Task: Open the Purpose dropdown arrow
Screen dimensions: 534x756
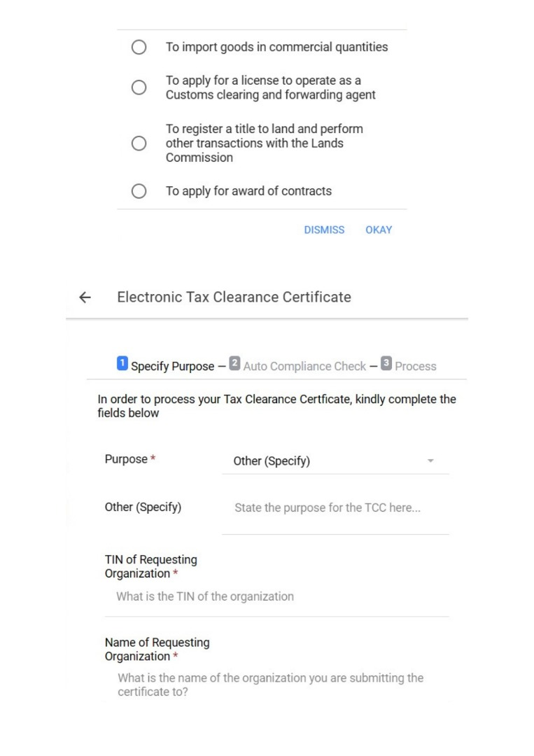Action: 431,461
